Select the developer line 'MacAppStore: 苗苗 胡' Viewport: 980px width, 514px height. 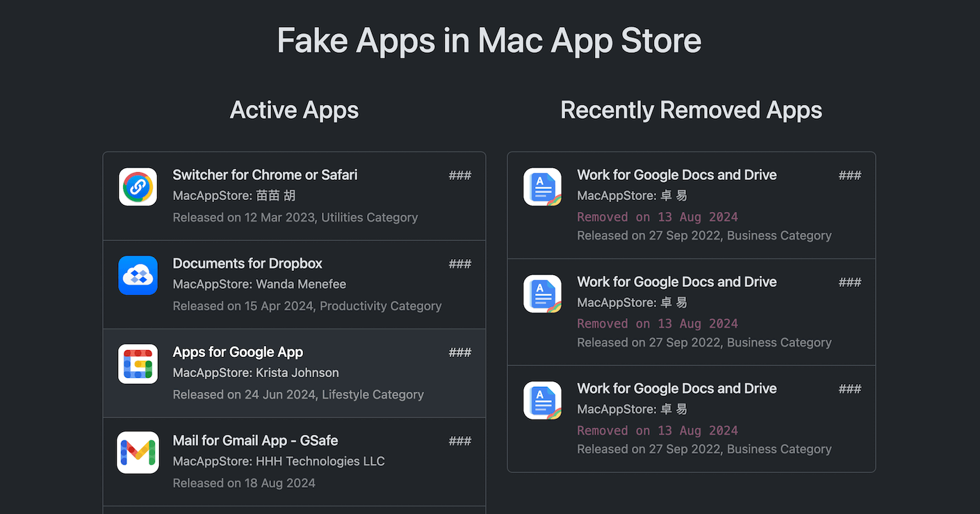234,196
